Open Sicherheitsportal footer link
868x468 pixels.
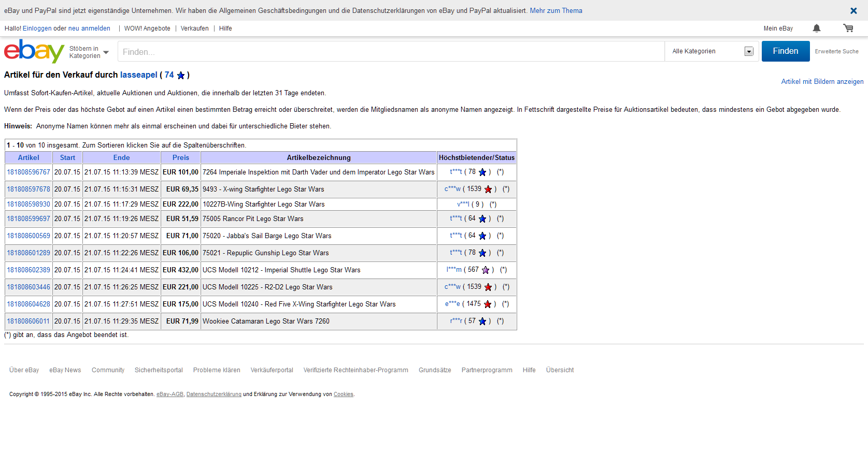159,370
